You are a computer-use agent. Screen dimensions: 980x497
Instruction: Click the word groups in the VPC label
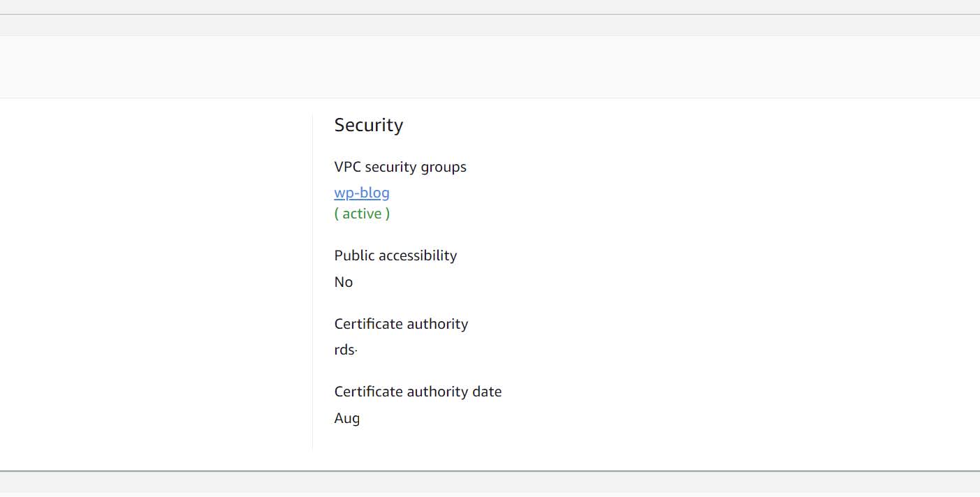(443, 168)
